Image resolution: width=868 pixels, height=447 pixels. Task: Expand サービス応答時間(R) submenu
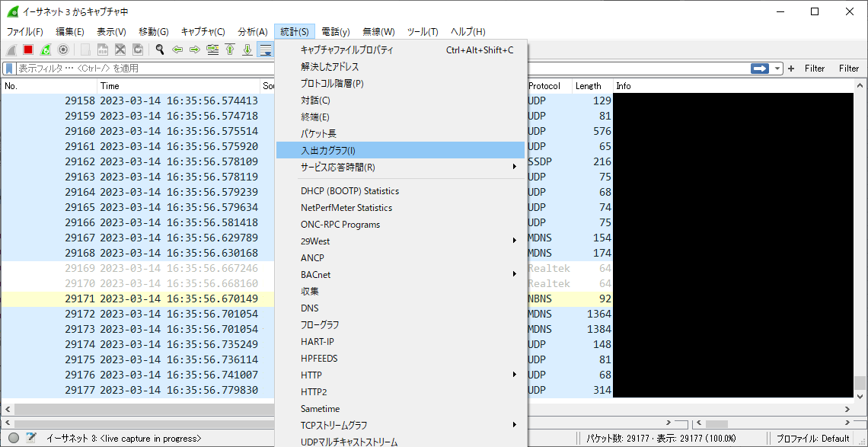[400, 167]
